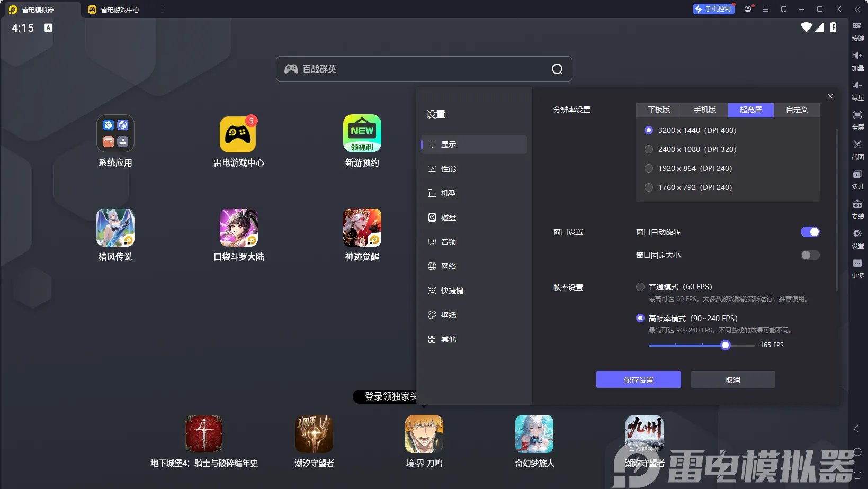
Task: Launch the 口袋斗罗大陆 game
Action: (x=239, y=228)
